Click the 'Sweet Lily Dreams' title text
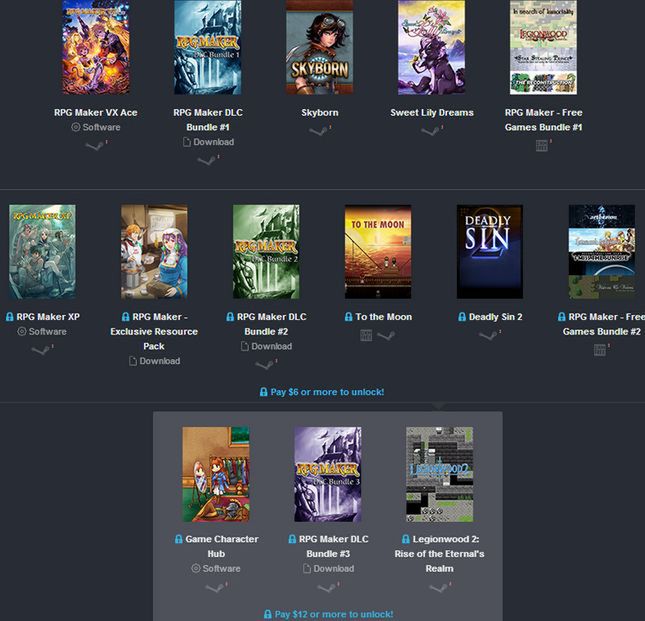 coord(432,113)
